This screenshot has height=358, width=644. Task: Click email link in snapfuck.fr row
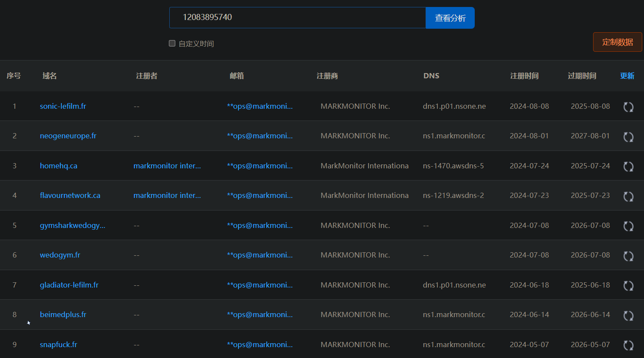[260, 345]
